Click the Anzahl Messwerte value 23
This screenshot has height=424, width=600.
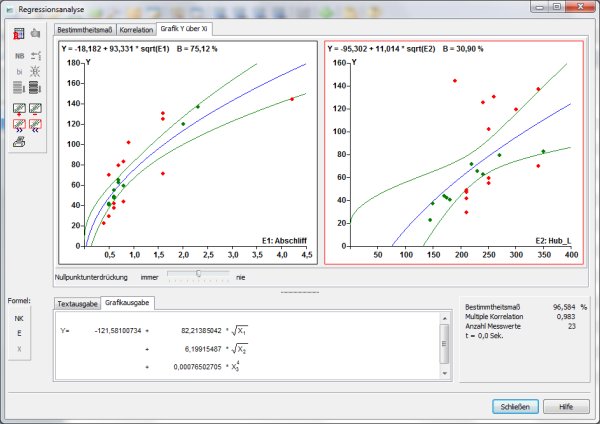[x=572, y=326]
